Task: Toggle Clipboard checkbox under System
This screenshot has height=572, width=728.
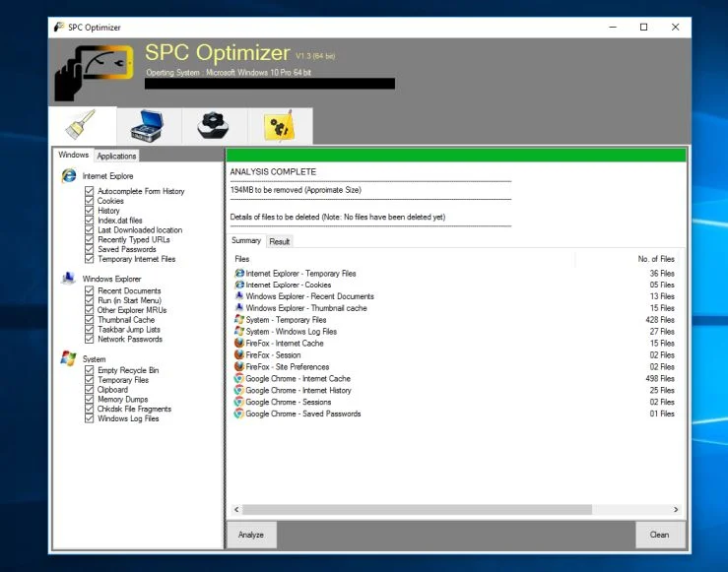Action: pos(89,389)
